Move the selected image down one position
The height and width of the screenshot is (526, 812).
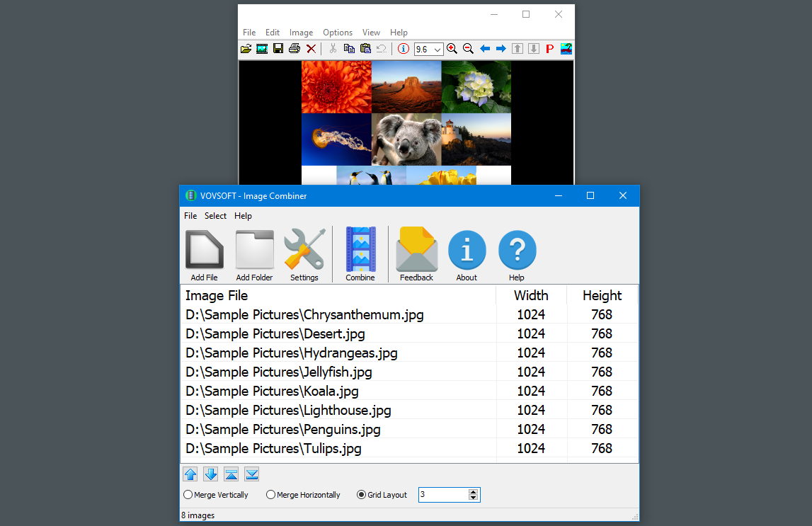coord(211,474)
